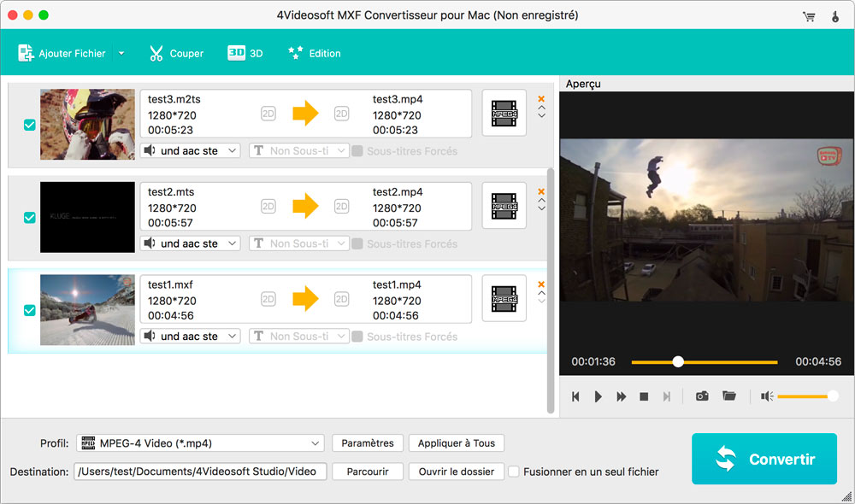Click the Appliquer à Tous button

[457, 443]
